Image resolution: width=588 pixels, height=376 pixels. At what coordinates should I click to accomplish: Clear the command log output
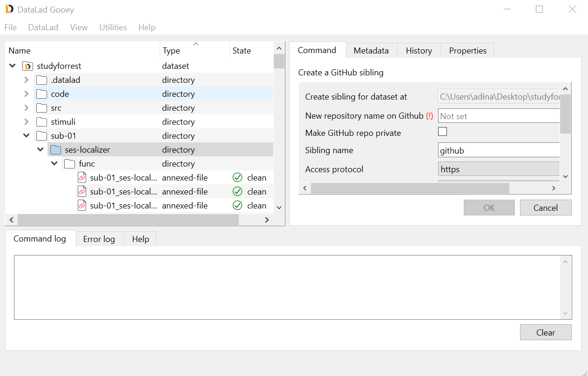tap(545, 333)
